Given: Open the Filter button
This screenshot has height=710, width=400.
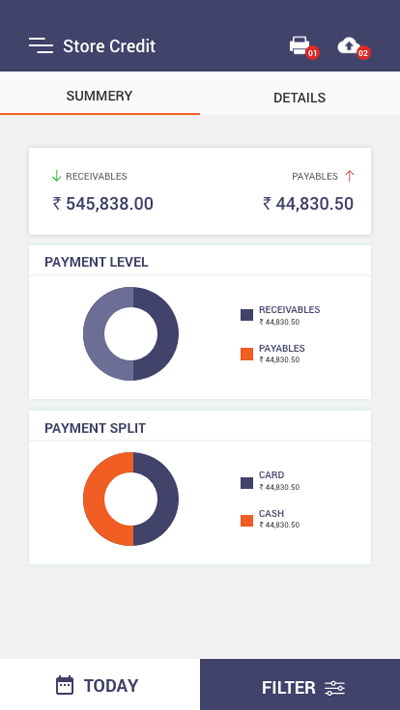Looking at the screenshot, I should [x=300, y=685].
